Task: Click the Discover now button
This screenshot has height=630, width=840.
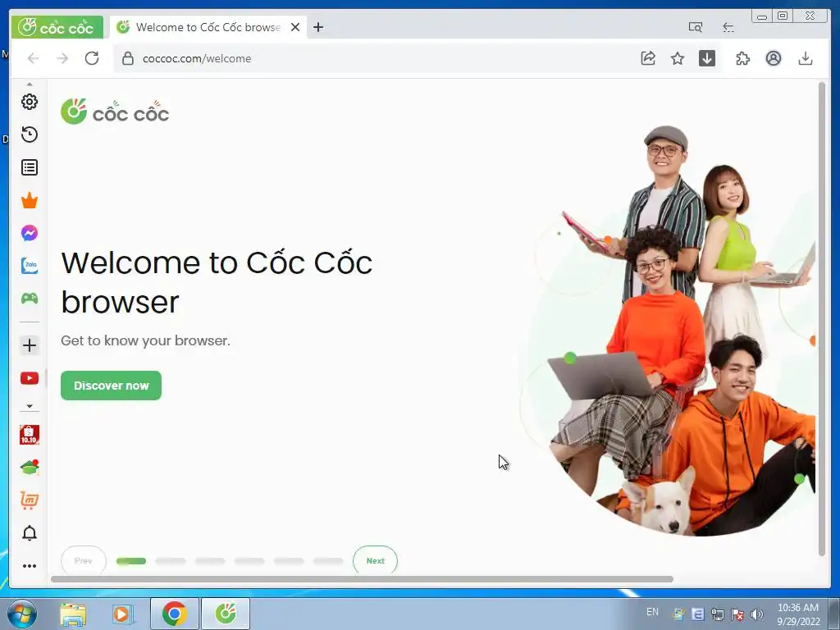Action: coord(111,386)
